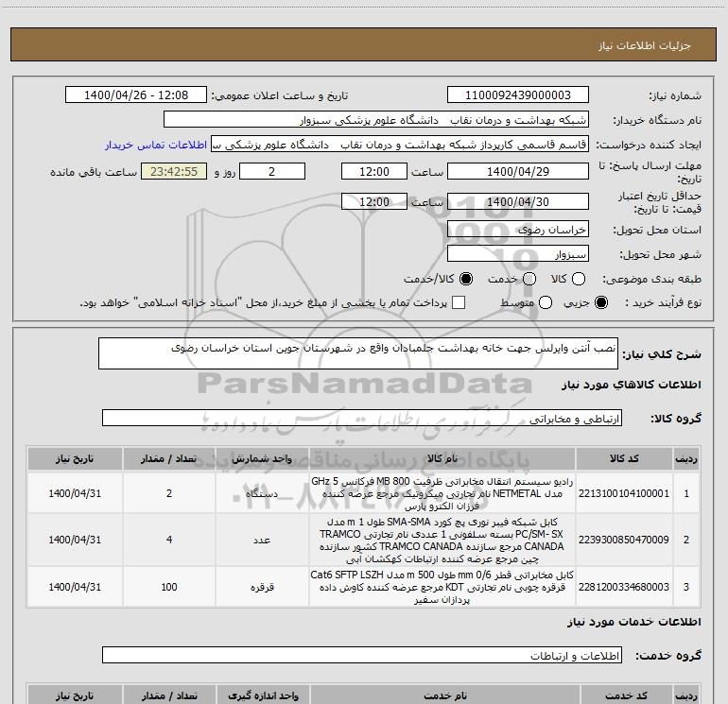728x704 pixels.
Task: Click the کد خدمت services column header
Action: click(625, 695)
